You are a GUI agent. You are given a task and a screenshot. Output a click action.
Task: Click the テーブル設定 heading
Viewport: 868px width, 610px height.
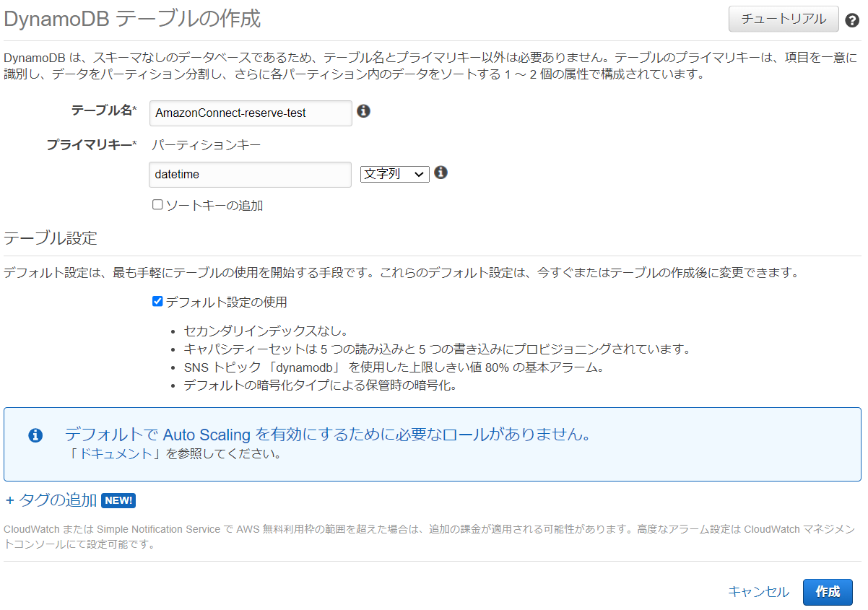[x=51, y=238]
